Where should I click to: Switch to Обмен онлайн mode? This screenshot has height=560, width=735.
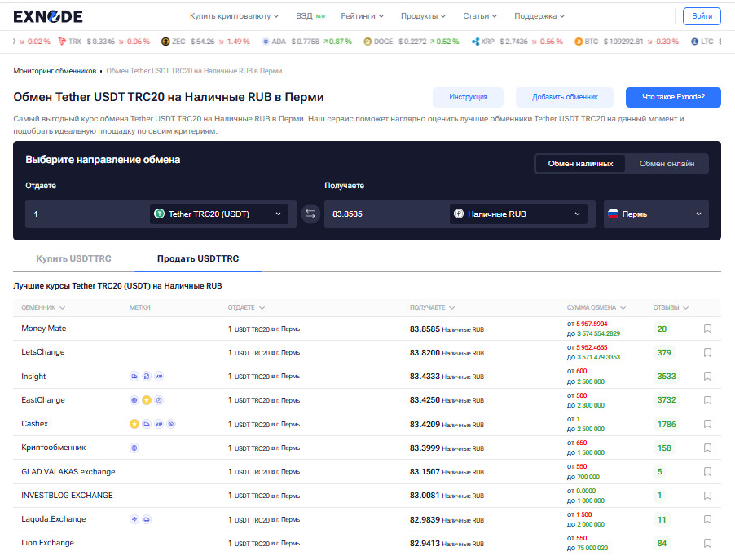(667, 164)
